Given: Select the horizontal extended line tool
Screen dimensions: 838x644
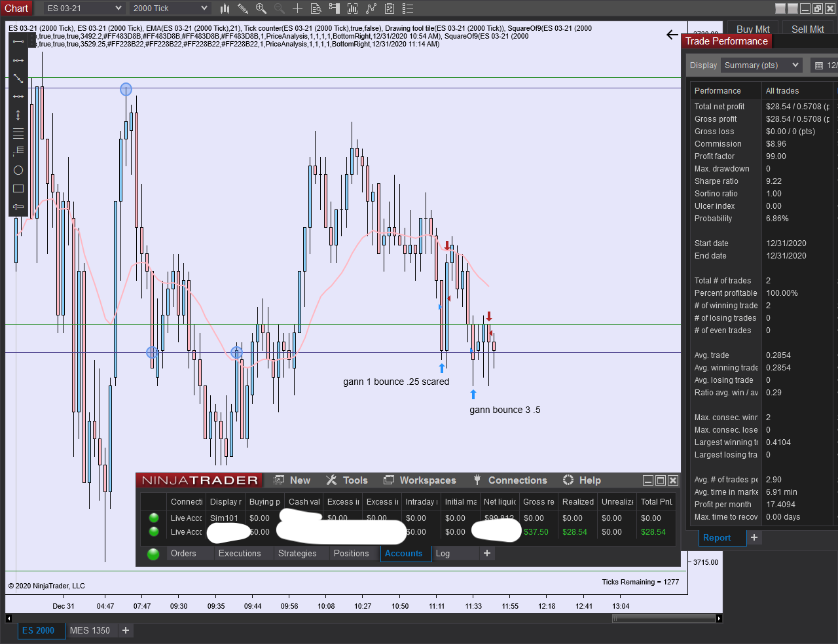Looking at the screenshot, I should (x=18, y=97).
